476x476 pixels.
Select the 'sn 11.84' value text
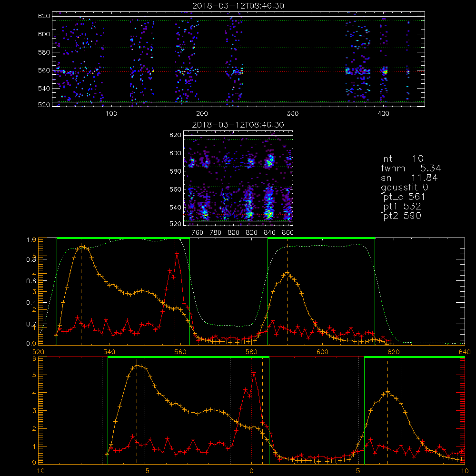pos(409,178)
